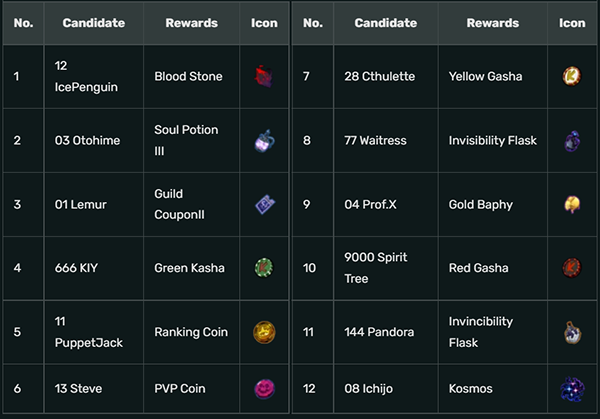
Task: Click the 28 Cthulette candidate cell
Action: tap(386, 77)
